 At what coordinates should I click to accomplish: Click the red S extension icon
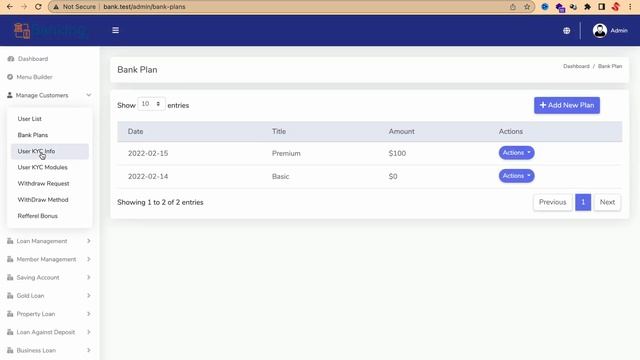coord(616,7)
